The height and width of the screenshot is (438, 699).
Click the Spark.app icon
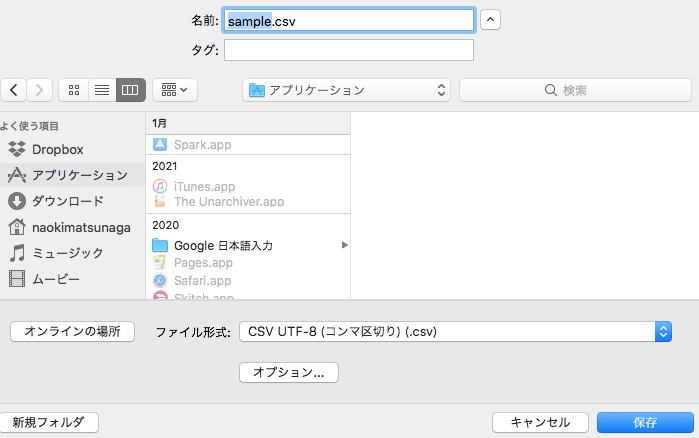pyautogui.click(x=160, y=144)
